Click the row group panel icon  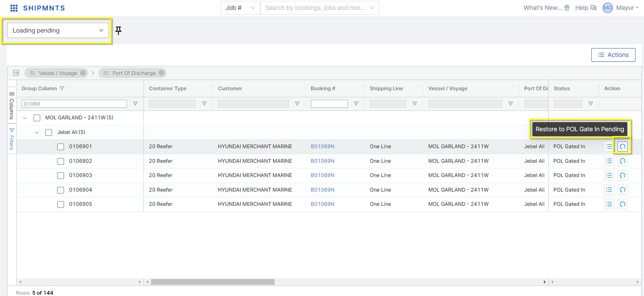[x=16, y=73]
